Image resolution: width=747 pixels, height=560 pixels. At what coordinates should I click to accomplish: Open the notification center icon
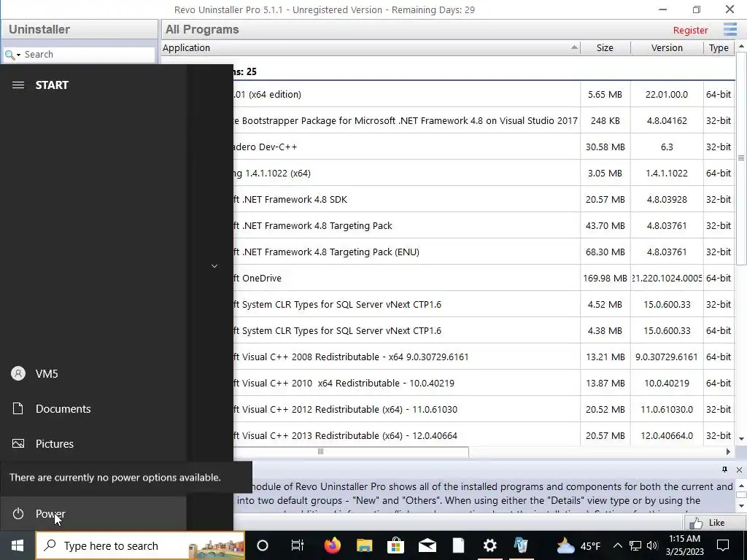point(723,545)
